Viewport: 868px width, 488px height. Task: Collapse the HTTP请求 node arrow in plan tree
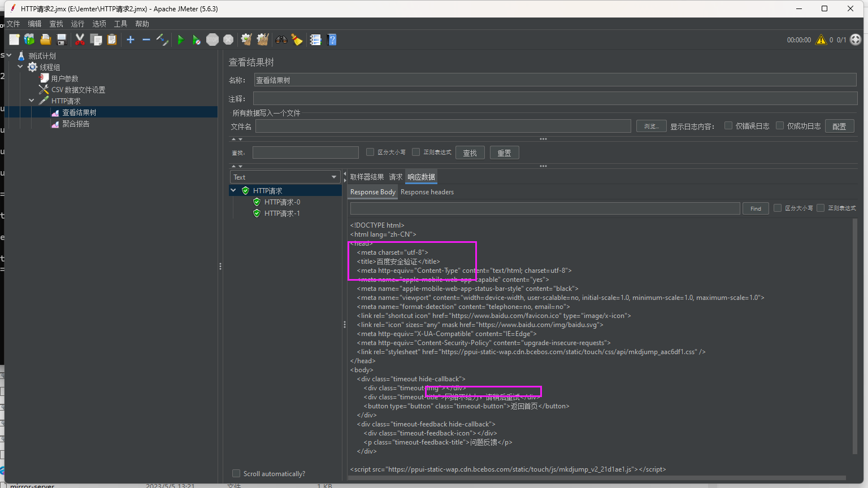(x=32, y=101)
